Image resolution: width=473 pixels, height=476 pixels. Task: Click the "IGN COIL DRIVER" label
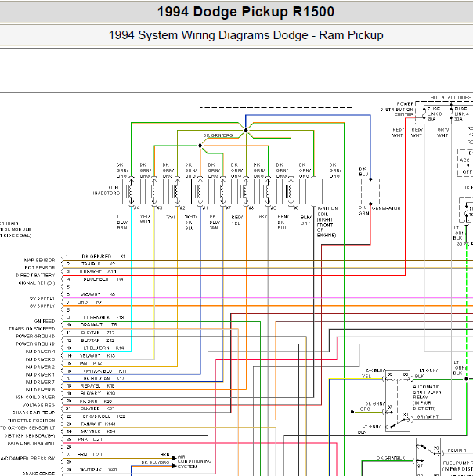(36, 398)
